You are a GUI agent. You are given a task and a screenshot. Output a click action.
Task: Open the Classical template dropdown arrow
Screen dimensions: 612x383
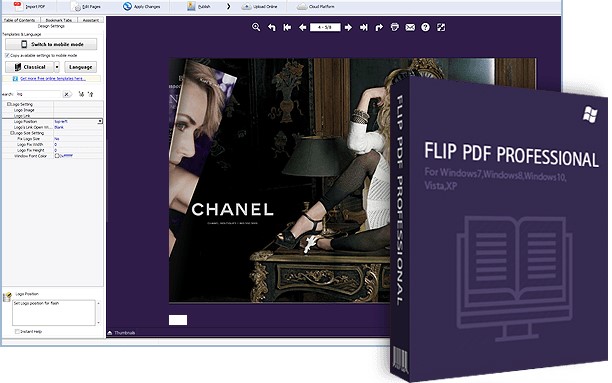(57, 67)
